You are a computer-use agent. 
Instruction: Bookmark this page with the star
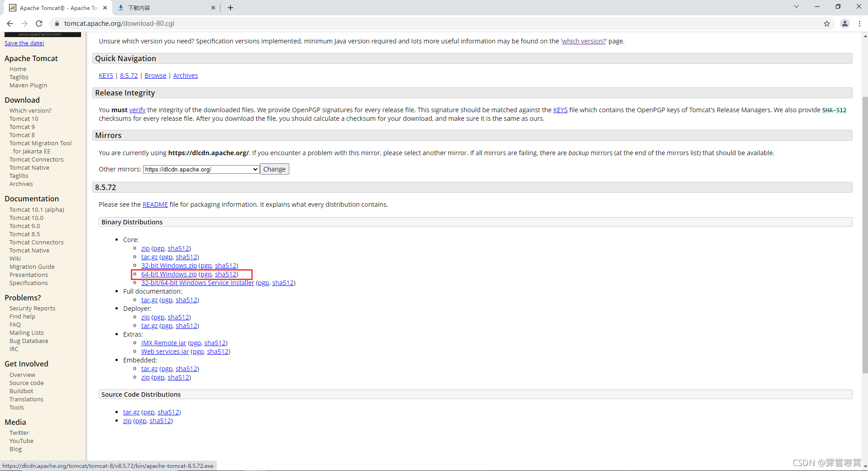[827, 23]
